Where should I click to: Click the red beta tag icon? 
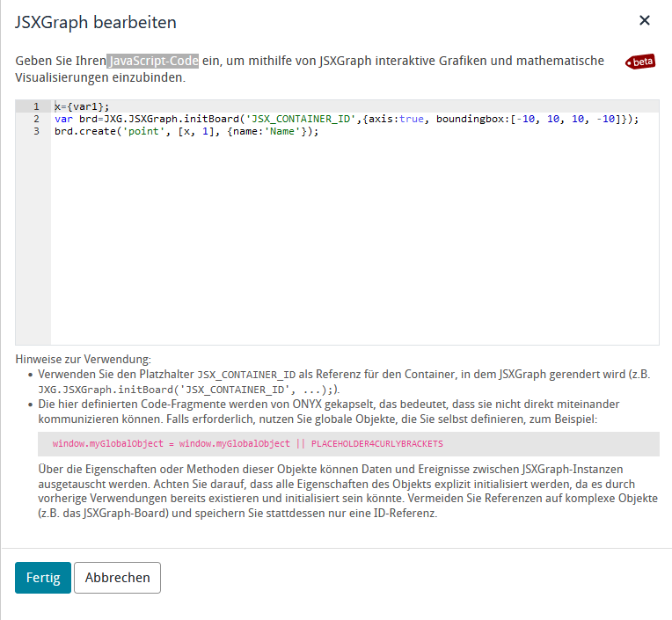[640, 62]
